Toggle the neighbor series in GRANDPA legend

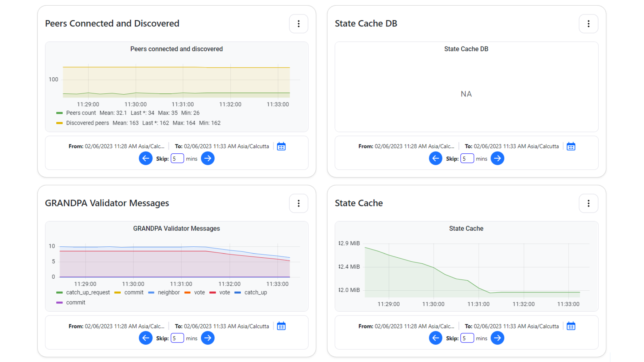(169, 292)
